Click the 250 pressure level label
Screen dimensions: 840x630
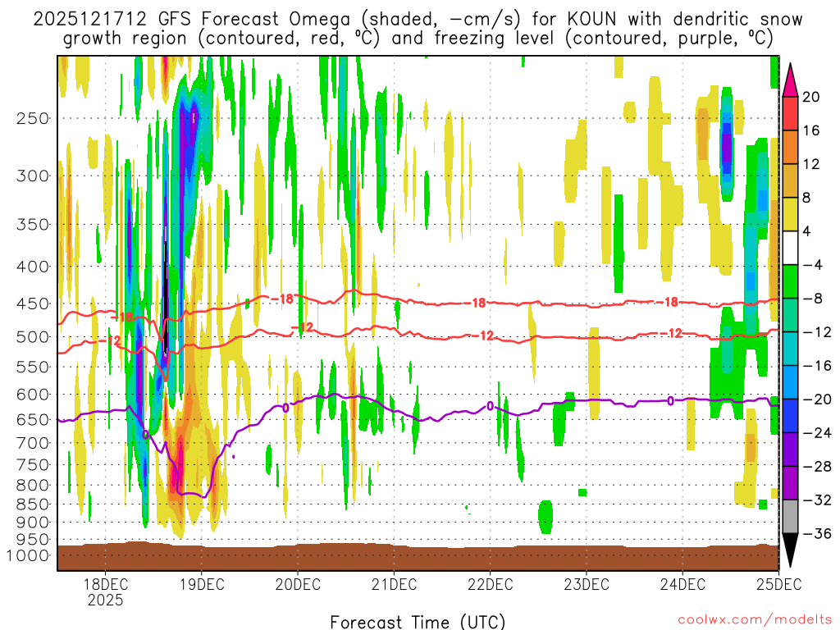click(33, 118)
